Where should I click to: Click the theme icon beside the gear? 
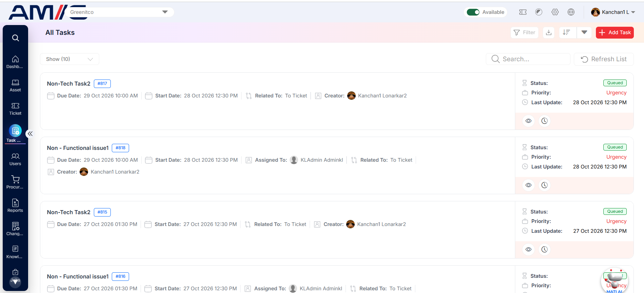(x=539, y=12)
